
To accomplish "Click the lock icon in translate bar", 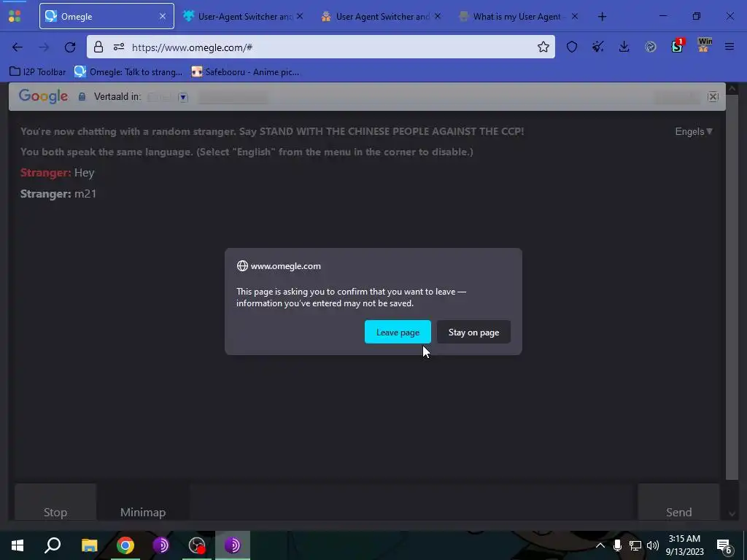I will tap(82, 97).
